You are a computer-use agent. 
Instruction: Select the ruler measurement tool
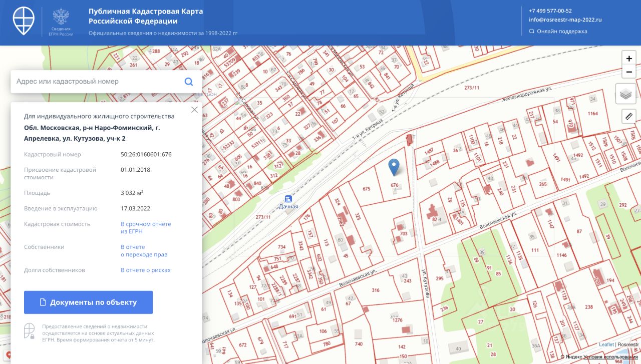(628, 117)
